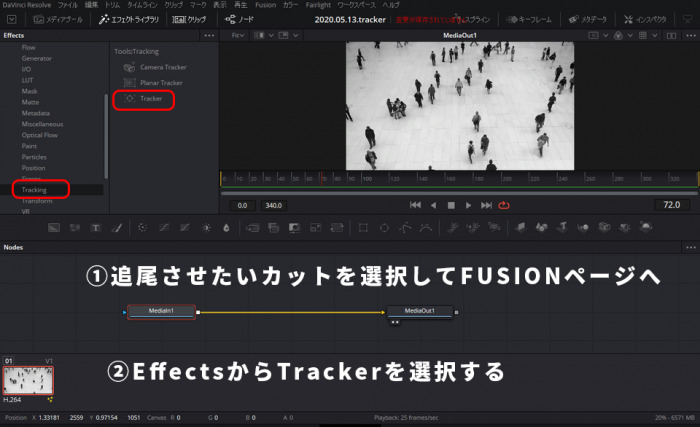This screenshot has width=700, height=427.
Task: Add a Text+ tool from the toolbar
Action: 96,228
